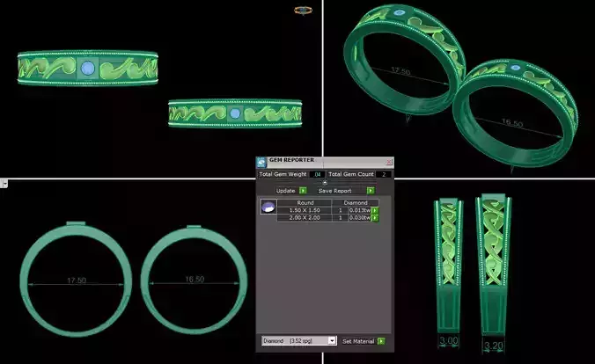Select the round gem thumbnail in report list
This screenshot has height=364, width=595.
coord(268,207)
